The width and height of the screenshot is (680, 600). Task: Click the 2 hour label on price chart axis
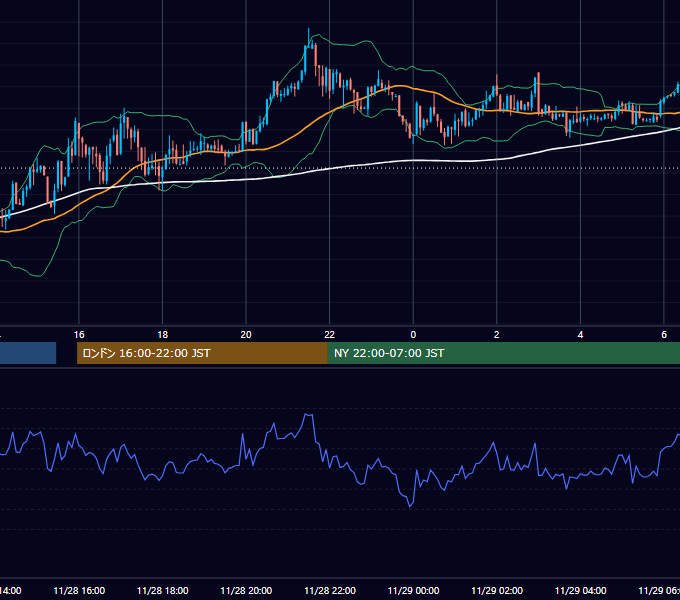tap(497, 335)
